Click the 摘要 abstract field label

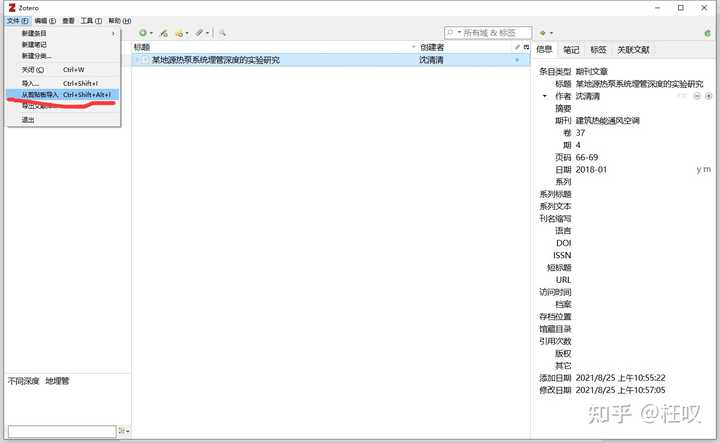[563, 108]
